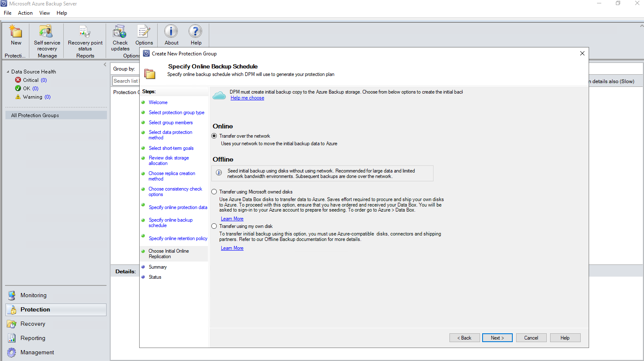644x361 pixels.
Task: Click the Cancel button
Action: tap(531, 338)
